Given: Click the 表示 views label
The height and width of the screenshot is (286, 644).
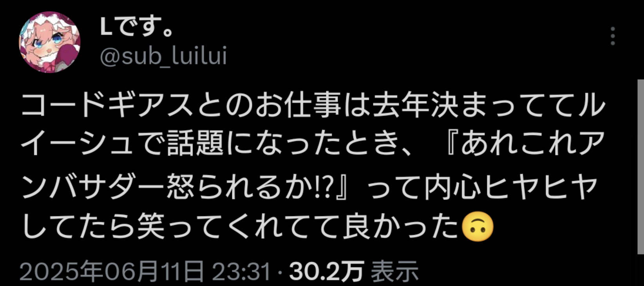Looking at the screenshot, I should tap(395, 272).
